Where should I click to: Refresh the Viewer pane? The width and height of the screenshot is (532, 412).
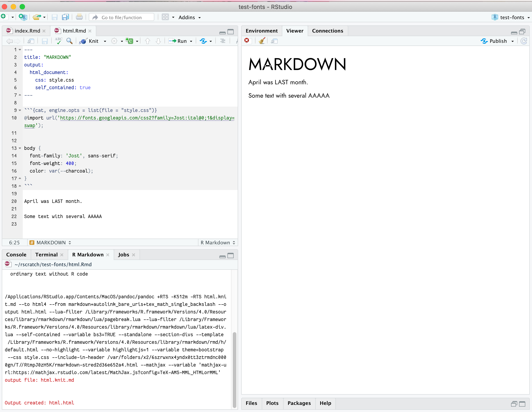[x=524, y=41]
